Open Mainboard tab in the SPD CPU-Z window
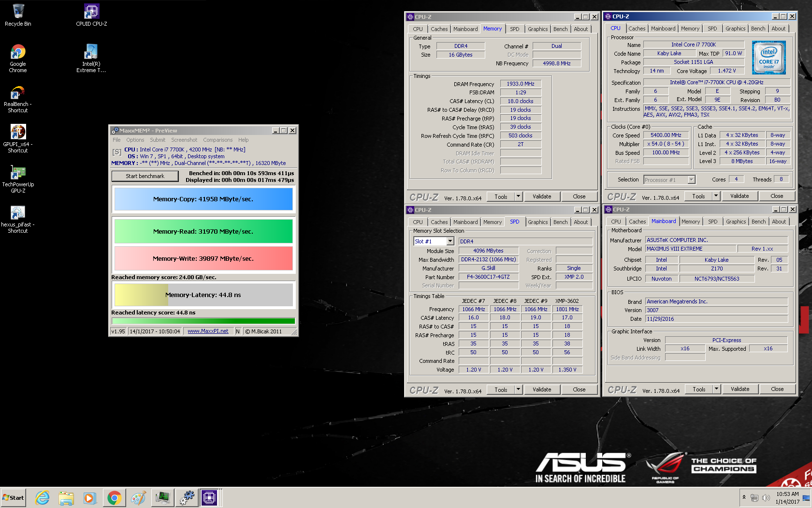 pos(465,222)
